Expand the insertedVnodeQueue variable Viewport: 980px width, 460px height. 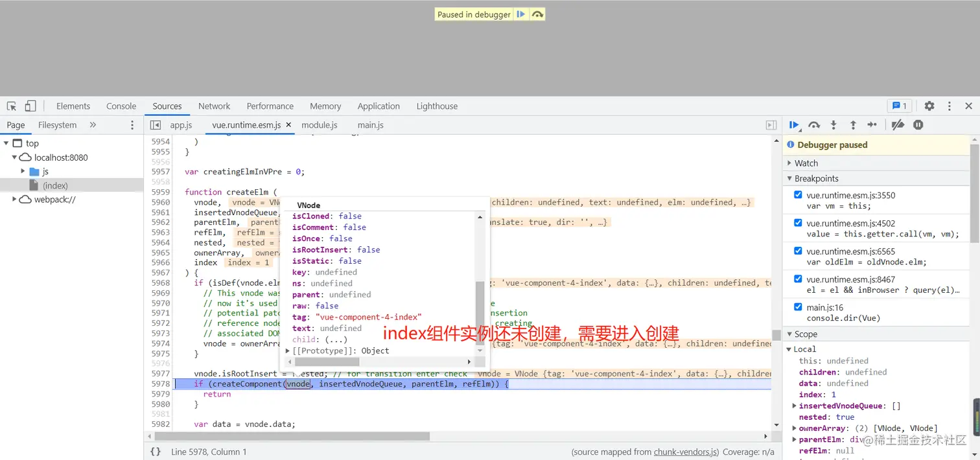[795, 406]
